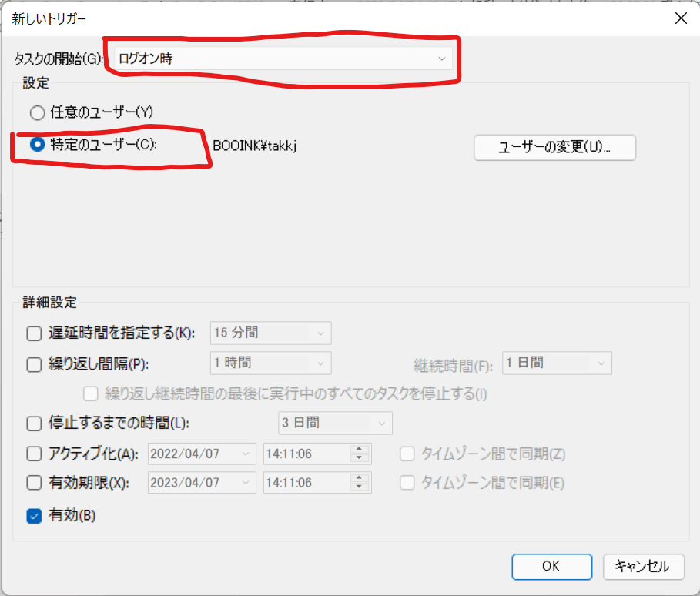Decrease activation time with down spinner arrow
Viewport: 700px width, 596px height.
coord(360,459)
